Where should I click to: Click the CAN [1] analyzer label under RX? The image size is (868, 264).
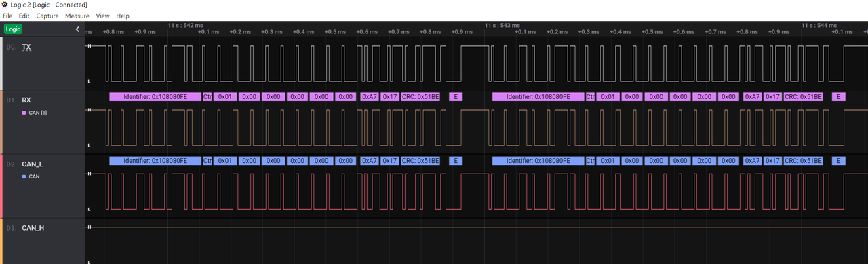click(38, 113)
